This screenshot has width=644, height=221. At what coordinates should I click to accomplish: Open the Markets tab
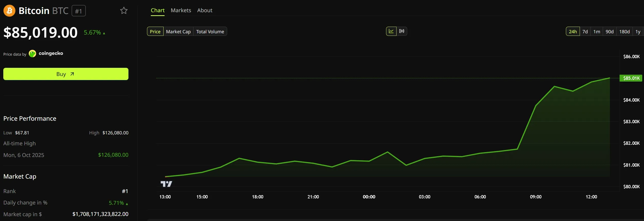[181, 10]
